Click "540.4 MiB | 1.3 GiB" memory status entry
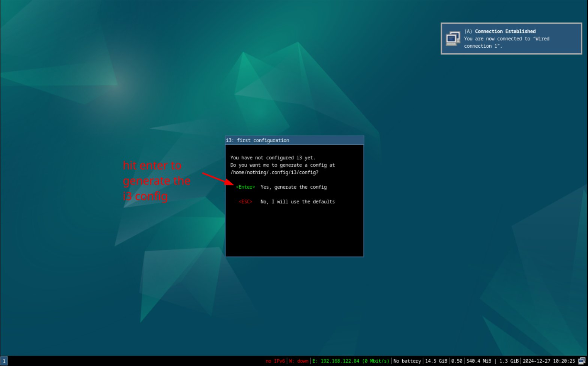The width and height of the screenshot is (588, 366). click(x=492, y=361)
